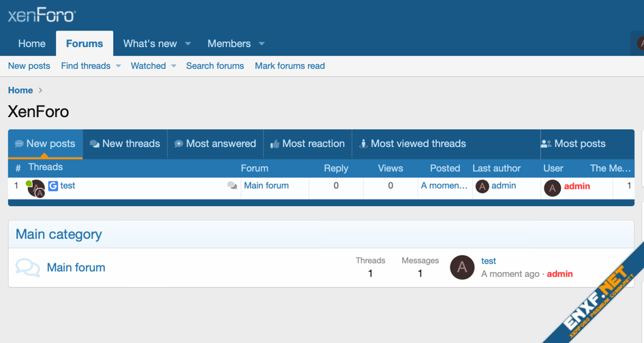Viewport: 644px width, 343px height.
Task: Open the Main category heading link
Action: (x=59, y=234)
